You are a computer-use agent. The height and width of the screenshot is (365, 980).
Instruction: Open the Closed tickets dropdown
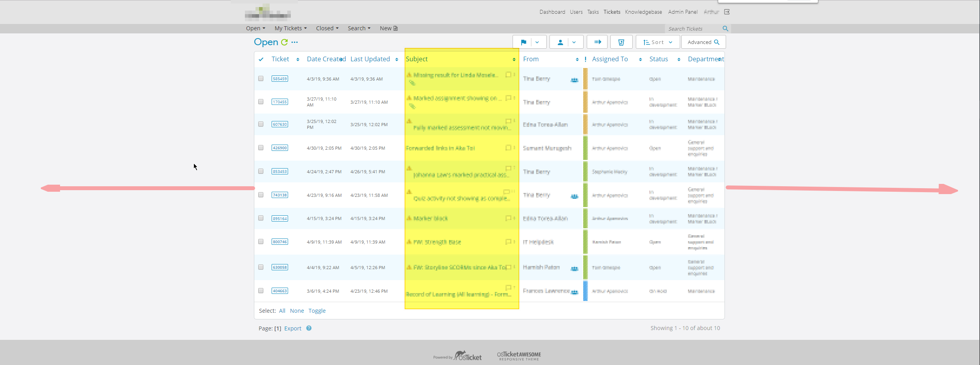point(327,28)
